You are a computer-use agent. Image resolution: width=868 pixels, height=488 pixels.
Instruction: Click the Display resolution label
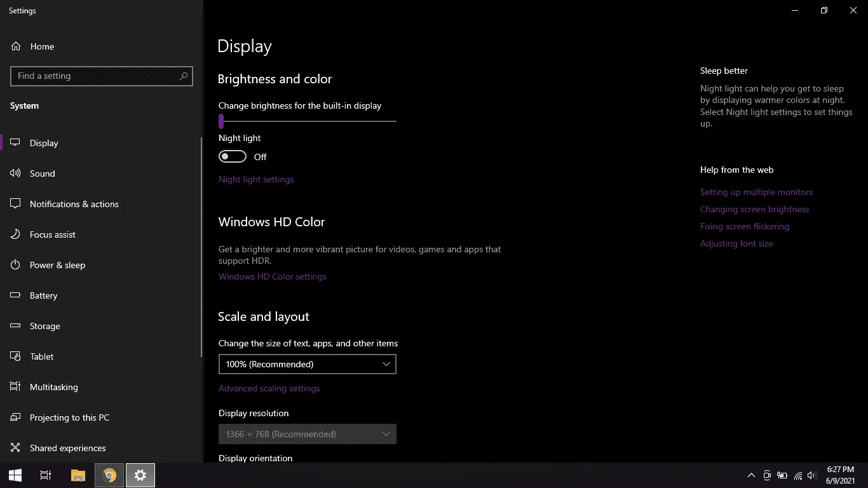[x=254, y=413]
